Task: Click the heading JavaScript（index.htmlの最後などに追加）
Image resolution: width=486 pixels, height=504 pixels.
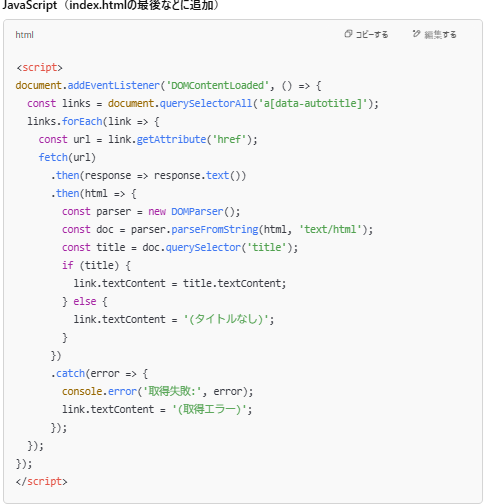Action: pos(111,5)
